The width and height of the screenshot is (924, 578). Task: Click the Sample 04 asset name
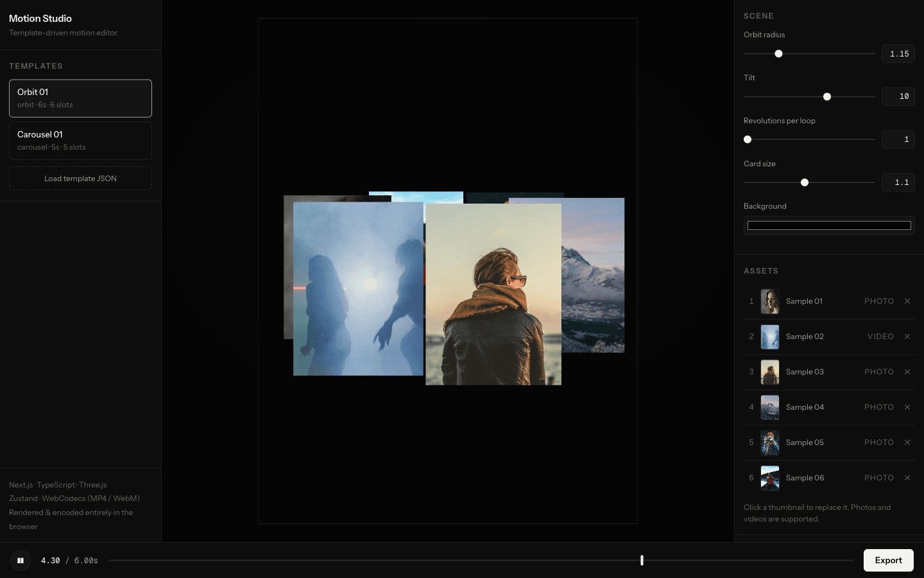805,407
